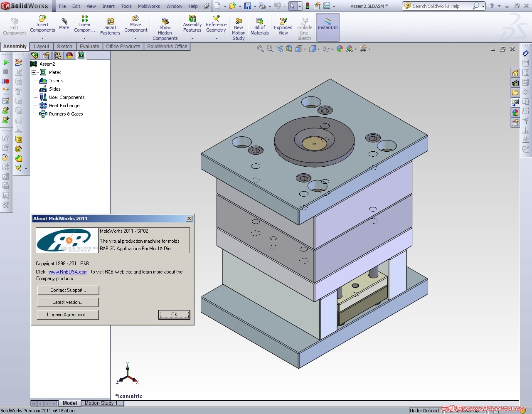
Task: Click the Section View icon
Action: [x=289, y=49]
